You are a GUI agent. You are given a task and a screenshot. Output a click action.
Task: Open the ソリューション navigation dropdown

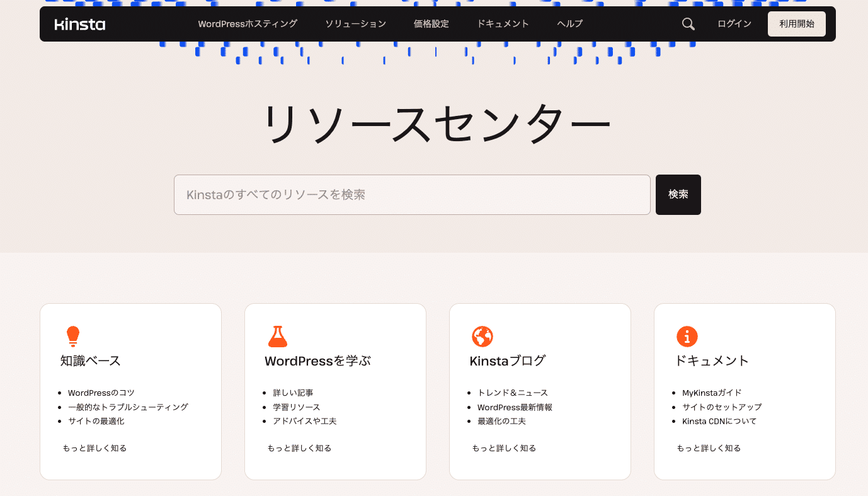click(x=355, y=23)
